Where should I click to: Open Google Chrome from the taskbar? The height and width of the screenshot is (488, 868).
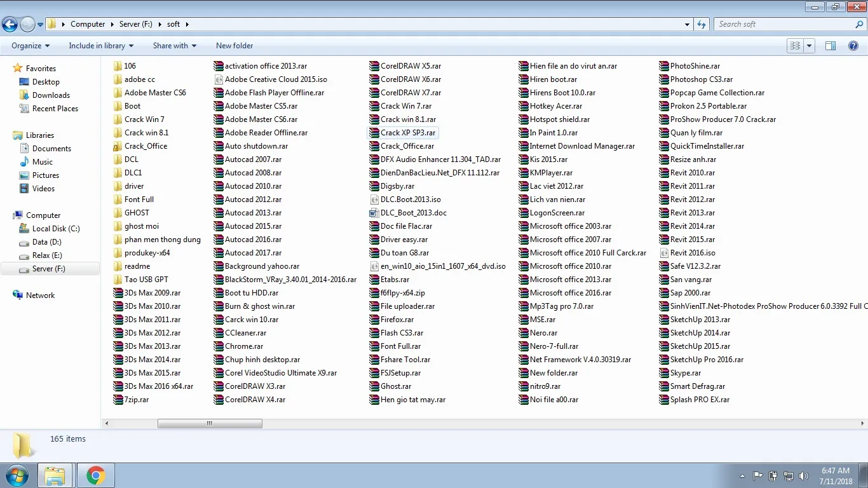click(x=96, y=475)
